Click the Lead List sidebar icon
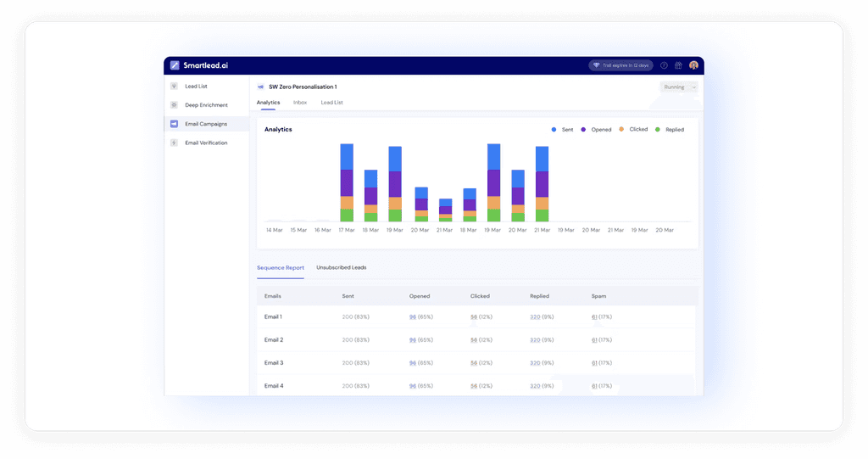The image size is (868, 459). [x=174, y=87]
